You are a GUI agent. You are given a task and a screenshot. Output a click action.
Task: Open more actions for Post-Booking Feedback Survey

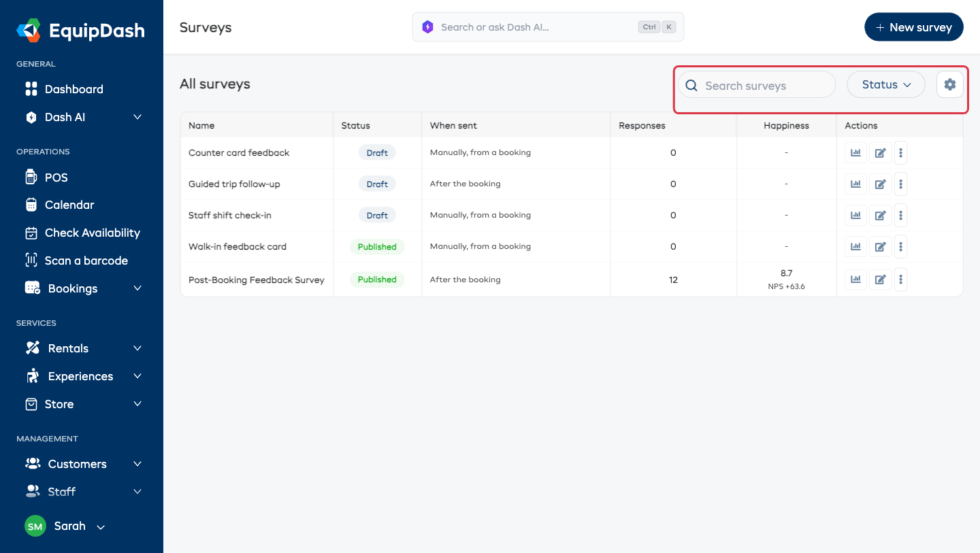pos(900,280)
